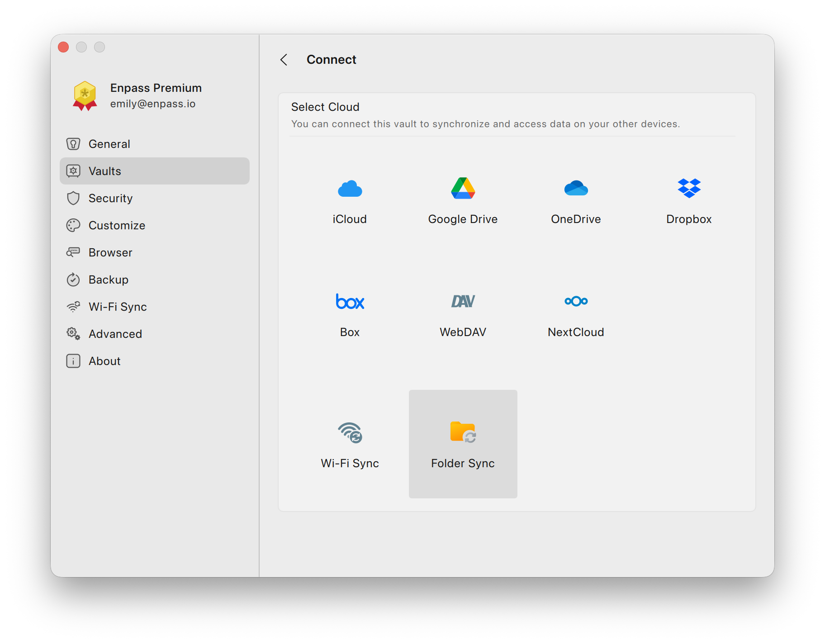Select NextCloud for synchronization
Image resolution: width=825 pixels, height=644 pixels.
pos(576,313)
